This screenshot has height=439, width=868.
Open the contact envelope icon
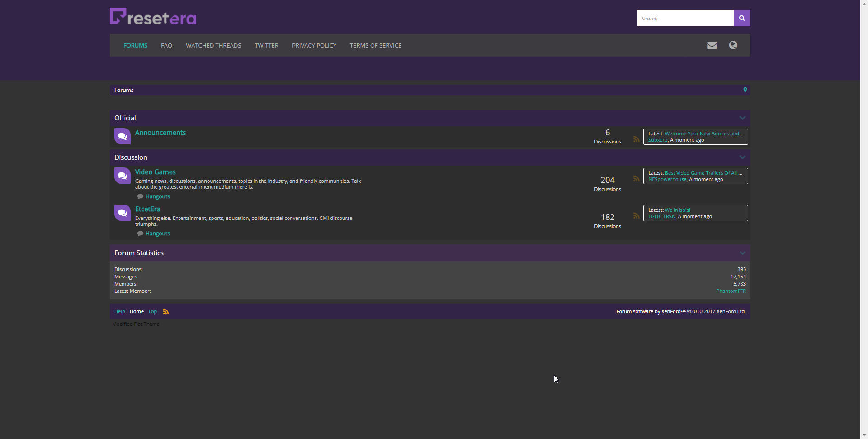(712, 45)
